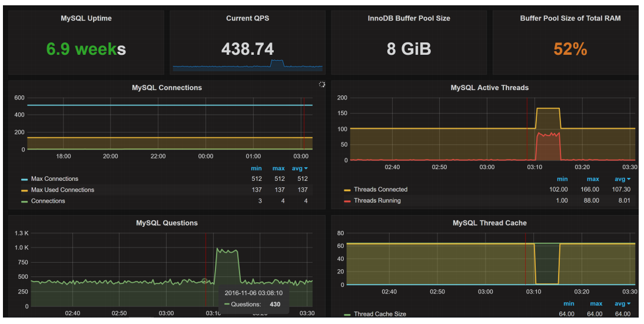The width and height of the screenshot is (644, 324).
Task: Click the InnoDB Buffer Pool Size title
Action: (409, 18)
